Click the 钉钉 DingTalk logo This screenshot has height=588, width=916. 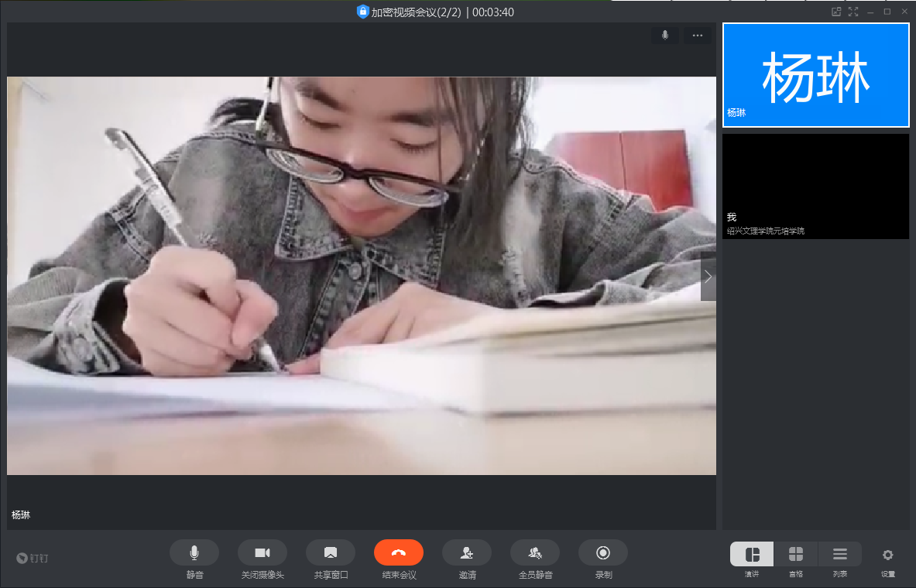tap(33, 558)
